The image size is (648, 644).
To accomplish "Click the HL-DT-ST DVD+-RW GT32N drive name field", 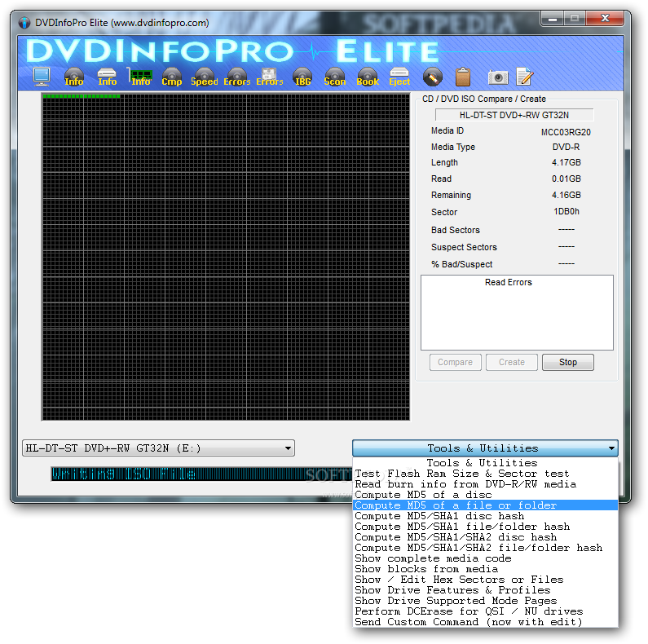I will [514, 115].
